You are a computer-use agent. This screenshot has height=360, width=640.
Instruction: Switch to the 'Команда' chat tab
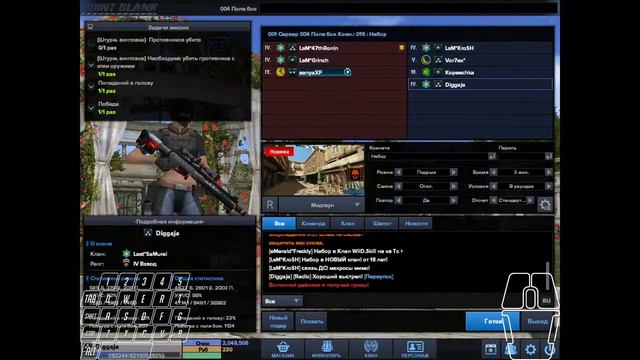click(x=313, y=223)
